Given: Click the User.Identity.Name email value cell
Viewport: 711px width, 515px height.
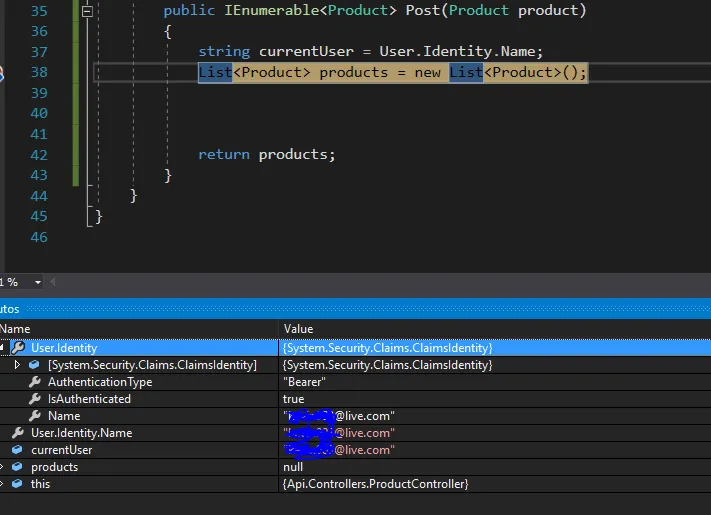Looking at the screenshot, I should pyautogui.click(x=339, y=433).
